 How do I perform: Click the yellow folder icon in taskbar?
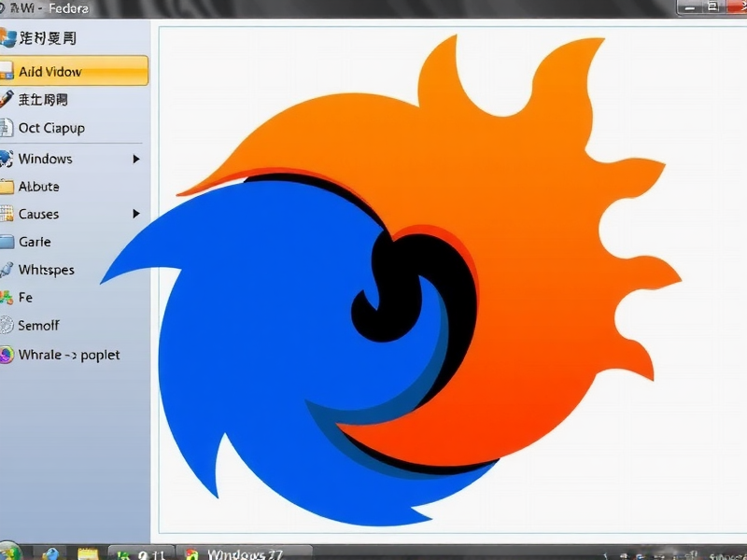pos(89,552)
